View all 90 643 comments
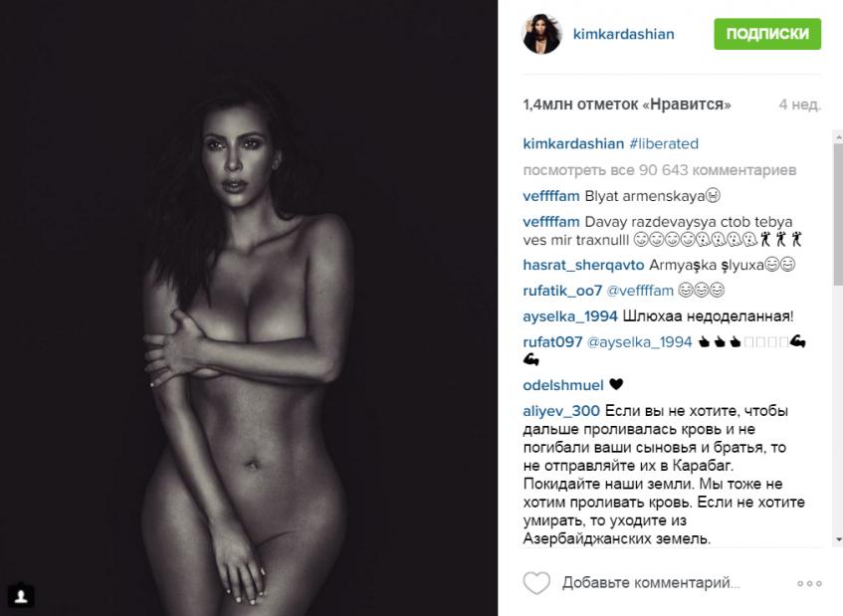Screen dimensions: 843x616 click(659, 170)
